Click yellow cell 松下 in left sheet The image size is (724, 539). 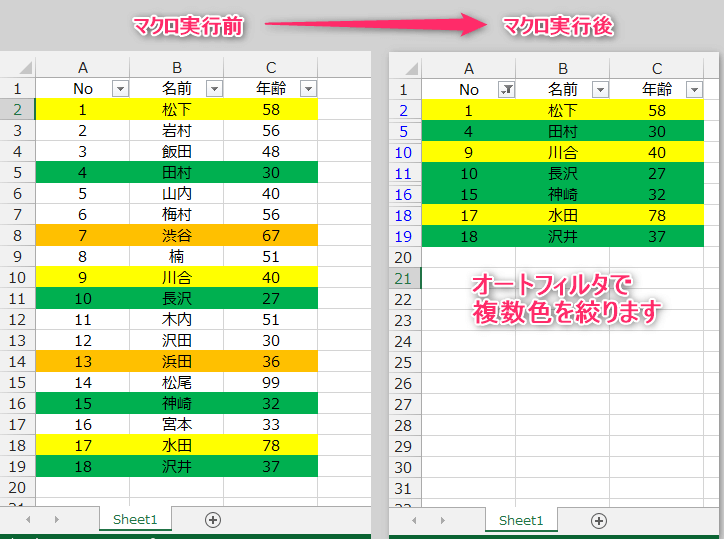[x=177, y=109]
